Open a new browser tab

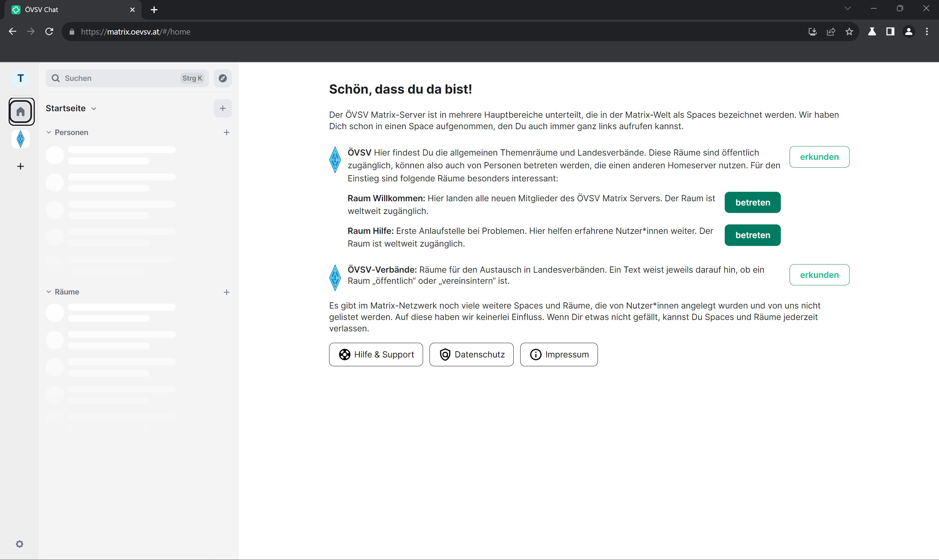[x=154, y=9]
